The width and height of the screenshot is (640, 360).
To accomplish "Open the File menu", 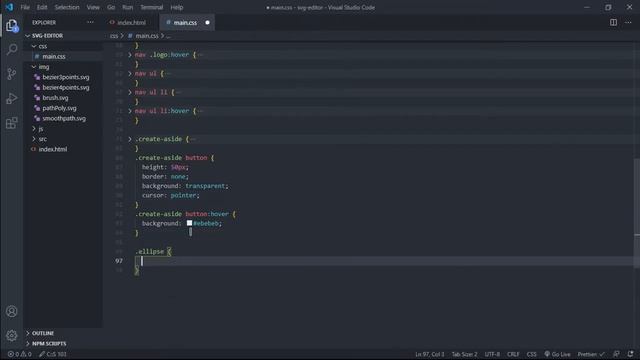I will [x=25, y=7].
